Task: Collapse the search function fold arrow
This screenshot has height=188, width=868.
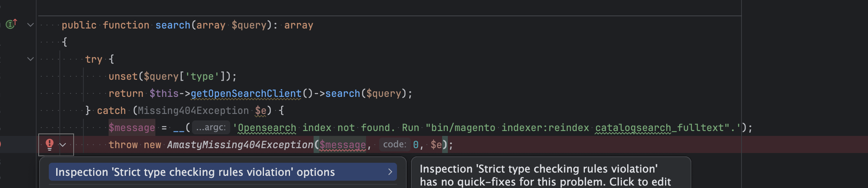Action: pos(31,25)
